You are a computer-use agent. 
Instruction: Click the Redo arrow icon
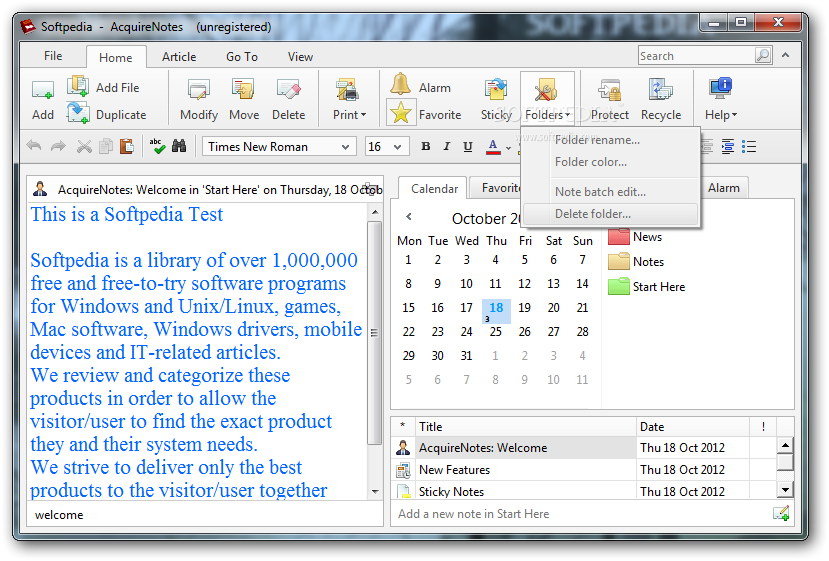tap(58, 146)
